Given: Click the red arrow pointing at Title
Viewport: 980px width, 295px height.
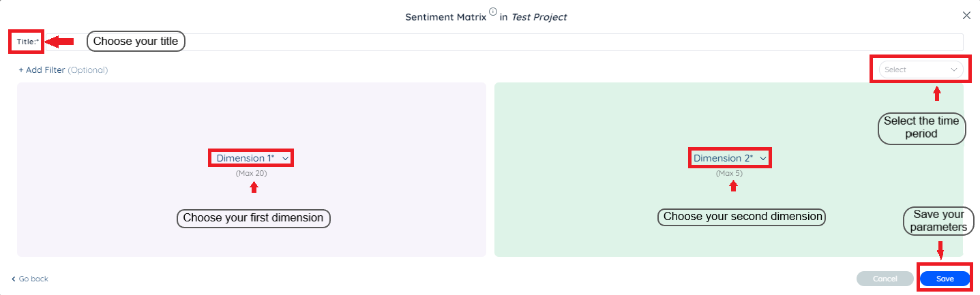Looking at the screenshot, I should tap(59, 42).
